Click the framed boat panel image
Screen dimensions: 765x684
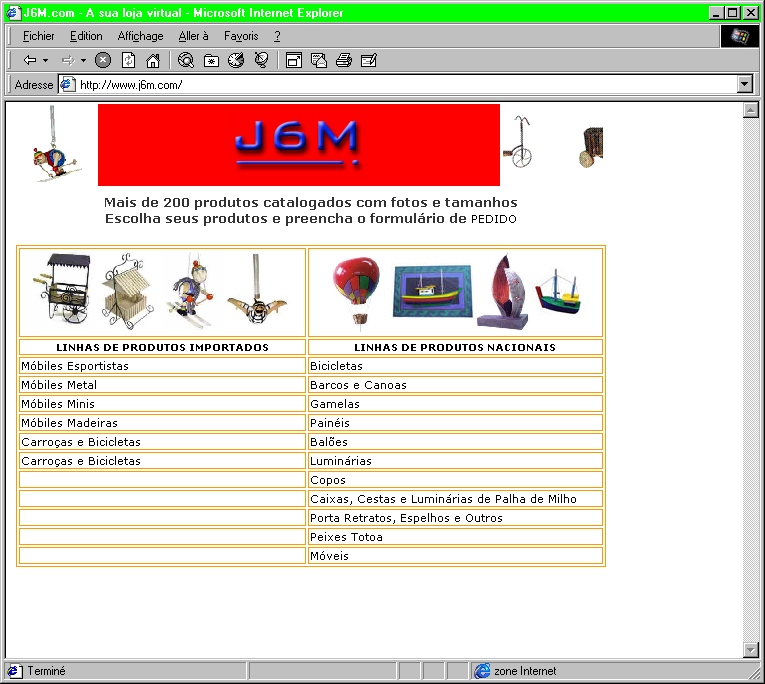click(x=433, y=291)
